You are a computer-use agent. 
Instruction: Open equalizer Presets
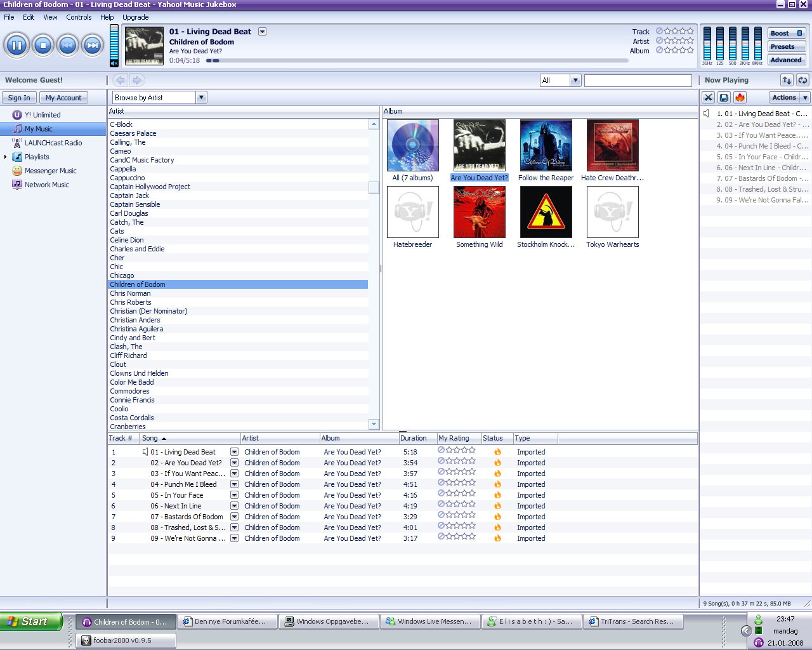(x=786, y=46)
